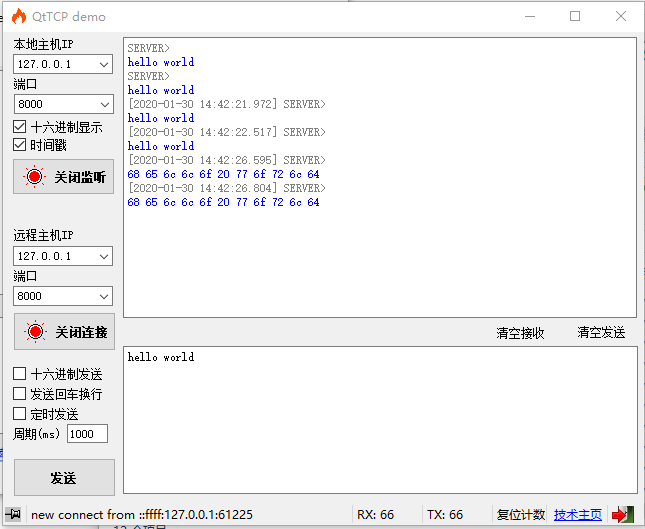Viewport: 645px width, 529px height.
Task: Click the log line timestamped 14:42:26.804
Action: coord(227,188)
